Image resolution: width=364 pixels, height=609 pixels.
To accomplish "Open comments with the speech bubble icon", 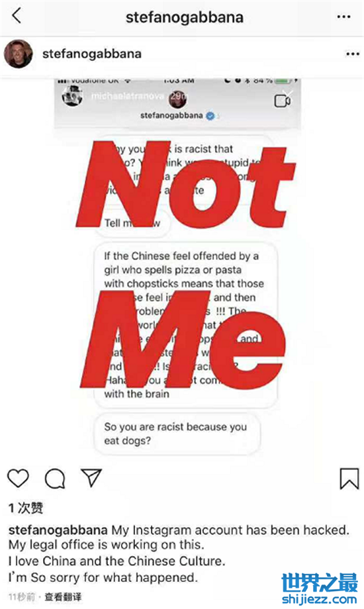I will (55, 479).
